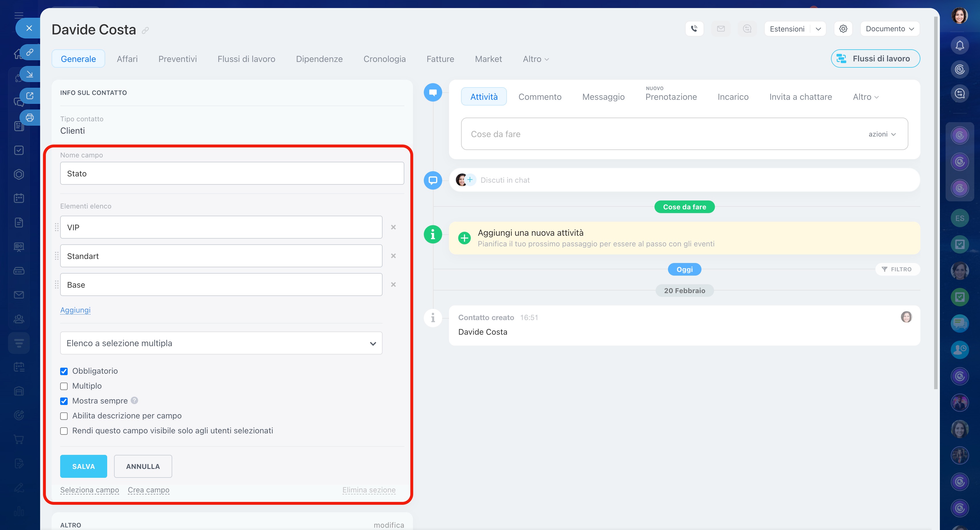The height and width of the screenshot is (530, 980).
Task: Open the settings gear icon
Action: [843, 29]
